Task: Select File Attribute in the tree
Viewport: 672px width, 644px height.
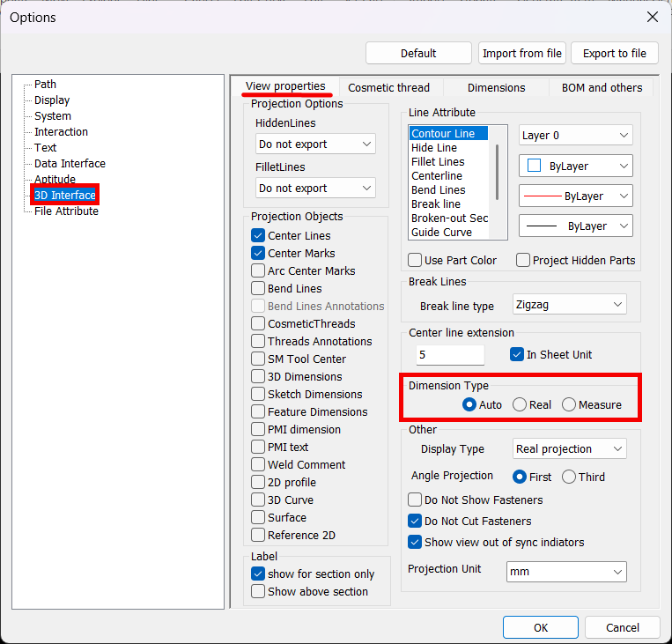Action: click(66, 211)
